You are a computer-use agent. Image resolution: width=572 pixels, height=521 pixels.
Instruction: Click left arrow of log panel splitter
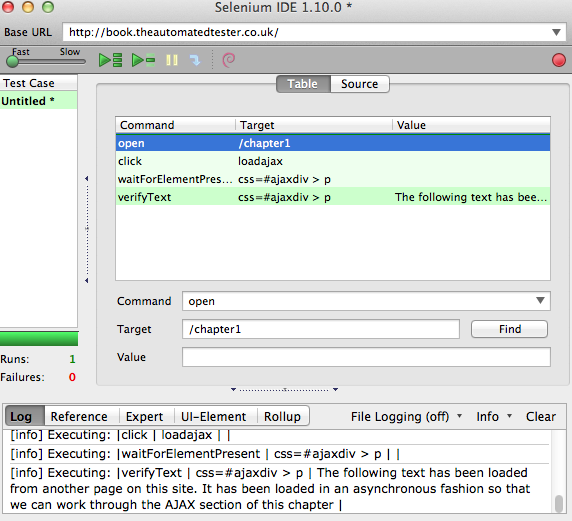click(233, 390)
